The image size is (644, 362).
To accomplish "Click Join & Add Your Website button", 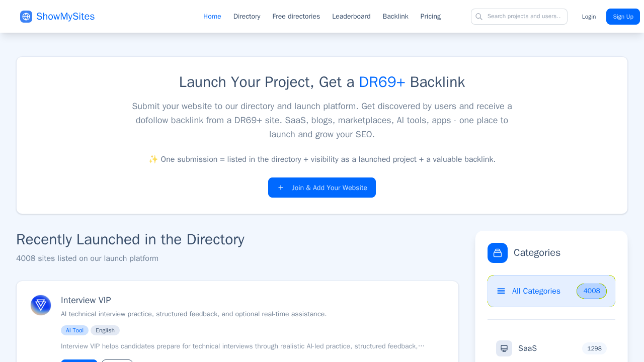I will [322, 188].
